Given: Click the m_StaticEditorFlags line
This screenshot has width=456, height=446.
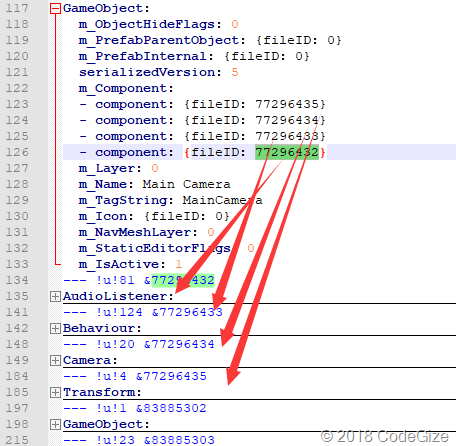Looking at the screenshot, I should tap(166, 248).
